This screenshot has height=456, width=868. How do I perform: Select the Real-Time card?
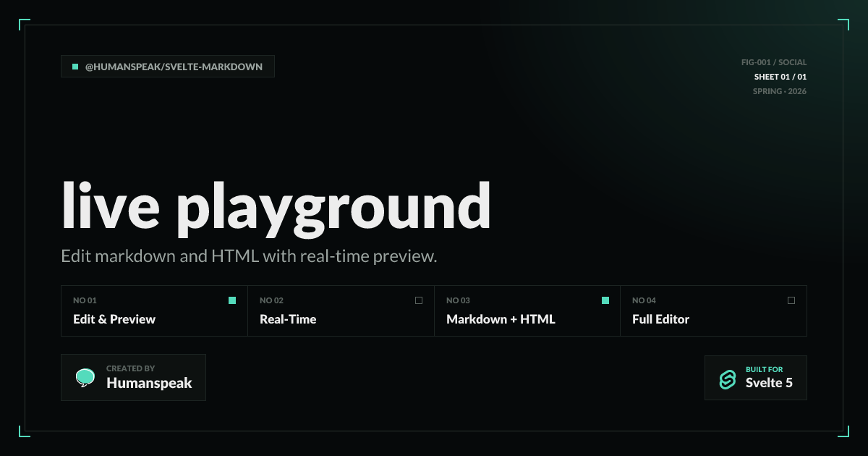pyautogui.click(x=341, y=311)
